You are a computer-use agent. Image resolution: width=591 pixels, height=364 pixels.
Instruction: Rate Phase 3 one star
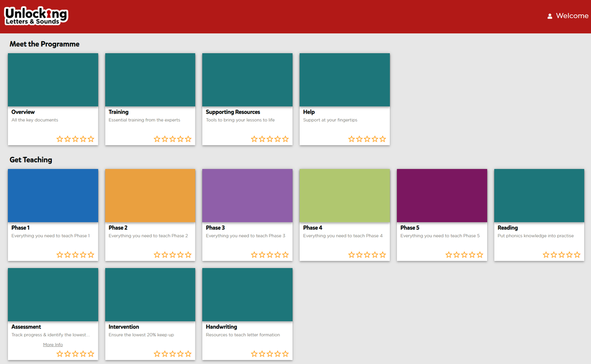pyautogui.click(x=254, y=255)
